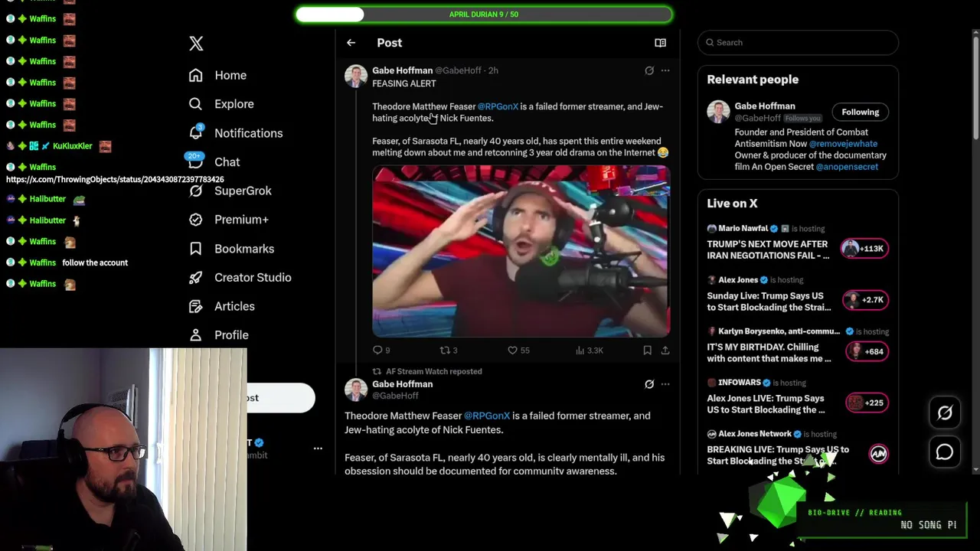
Task: Open Bookmarks in the sidebar
Action: tap(244, 249)
